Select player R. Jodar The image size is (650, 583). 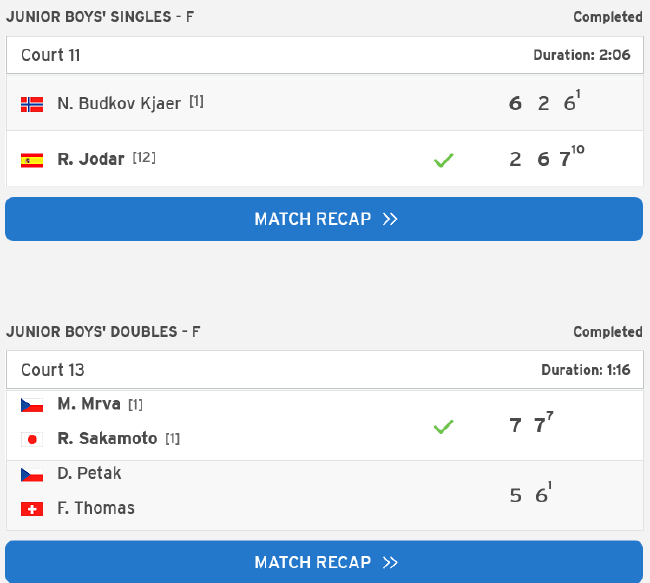[91, 159]
